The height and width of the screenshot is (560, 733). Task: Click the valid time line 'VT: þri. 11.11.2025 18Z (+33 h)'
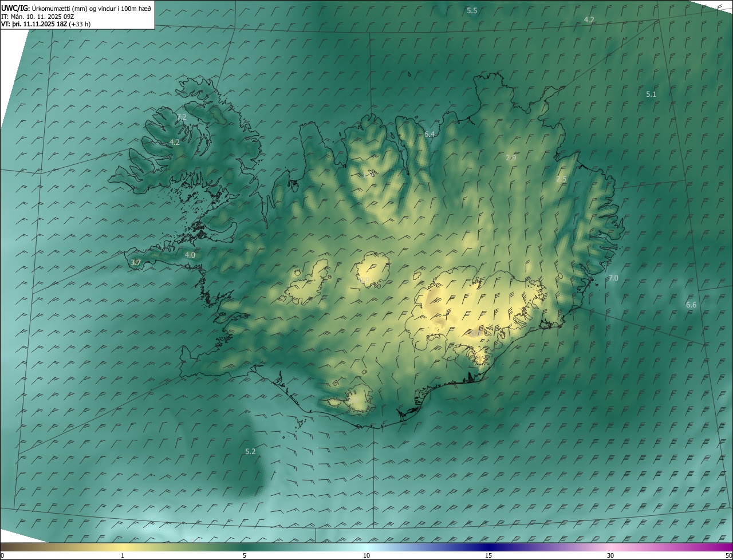(46, 24)
